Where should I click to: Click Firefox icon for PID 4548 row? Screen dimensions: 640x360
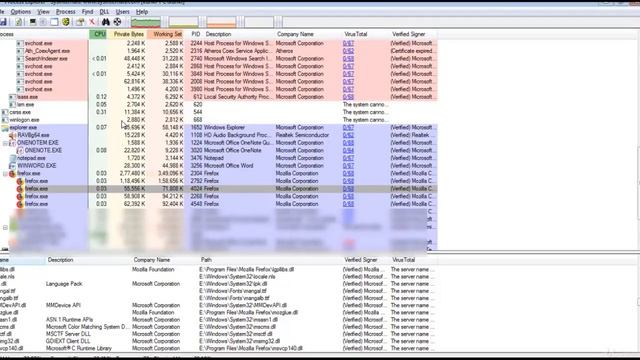pyautogui.click(x=20, y=204)
